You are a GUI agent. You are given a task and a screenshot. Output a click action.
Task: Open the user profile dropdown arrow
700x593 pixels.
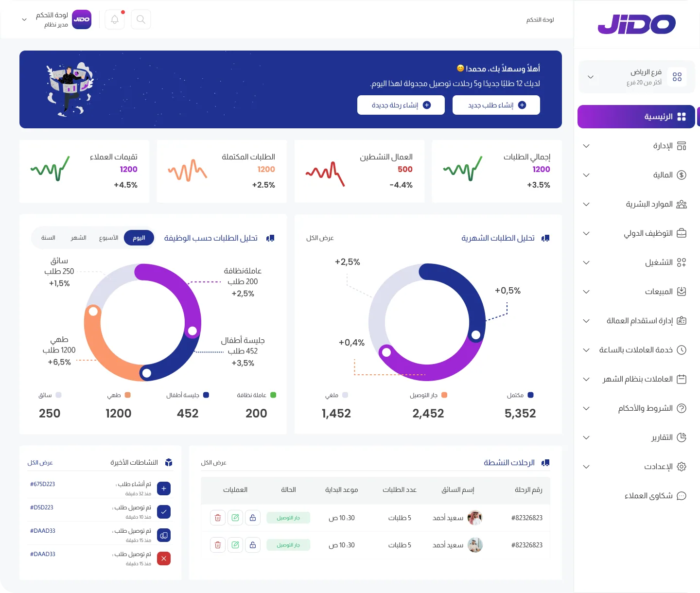pos(24,20)
